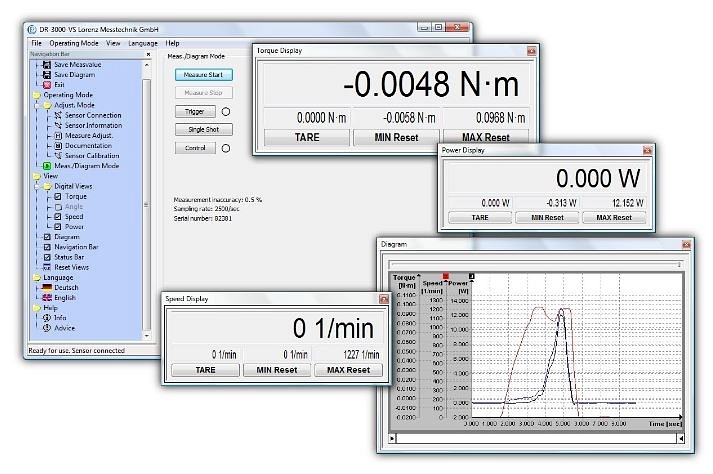Click the Diagram scrollbar left play arrow
Screen dimensions: 713x474
[392, 439]
